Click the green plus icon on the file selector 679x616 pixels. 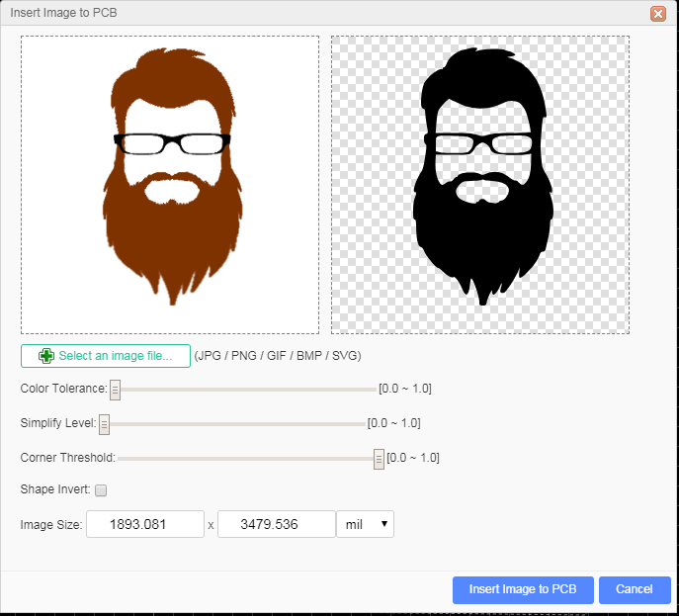point(45,356)
